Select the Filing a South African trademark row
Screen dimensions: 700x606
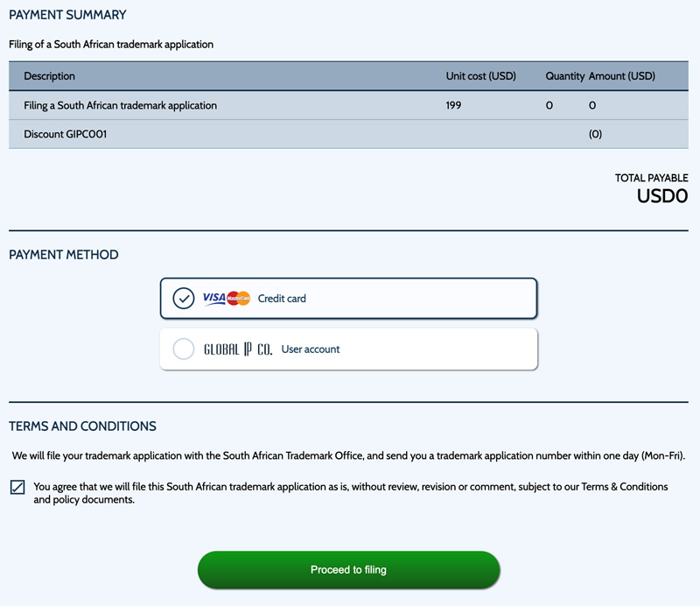pos(348,105)
